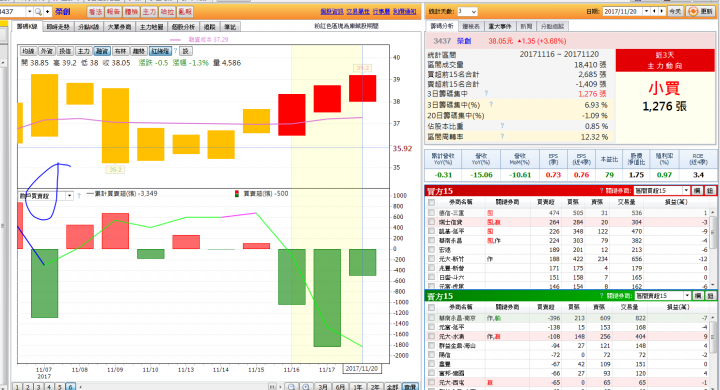Switch to the 主力地圖 tab
Viewport: 720px width, 390px height.
coord(152,27)
